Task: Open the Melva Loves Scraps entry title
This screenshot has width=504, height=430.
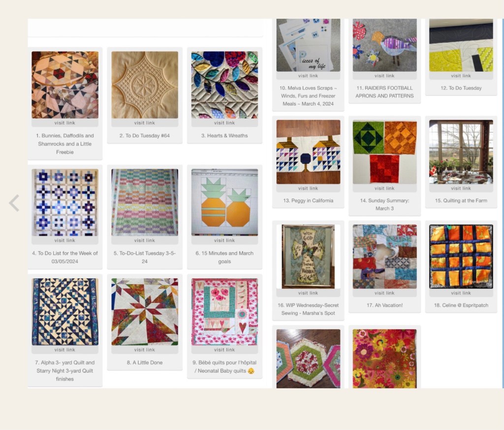Action: coord(308,96)
